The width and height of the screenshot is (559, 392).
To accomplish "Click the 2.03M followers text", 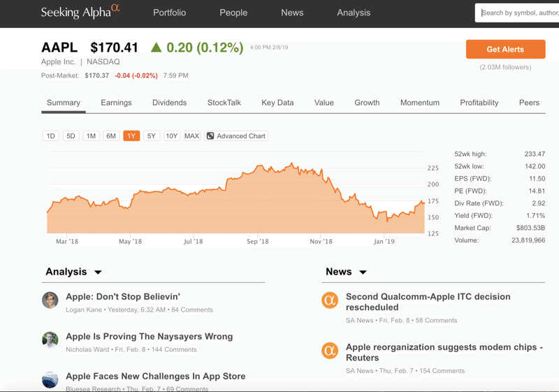I will tap(505, 67).
